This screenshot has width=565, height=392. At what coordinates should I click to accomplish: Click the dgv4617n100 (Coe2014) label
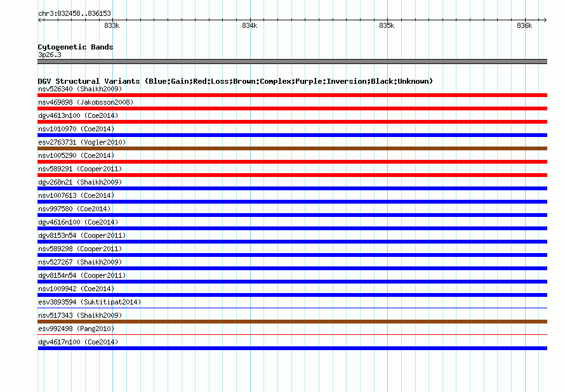coord(78,342)
